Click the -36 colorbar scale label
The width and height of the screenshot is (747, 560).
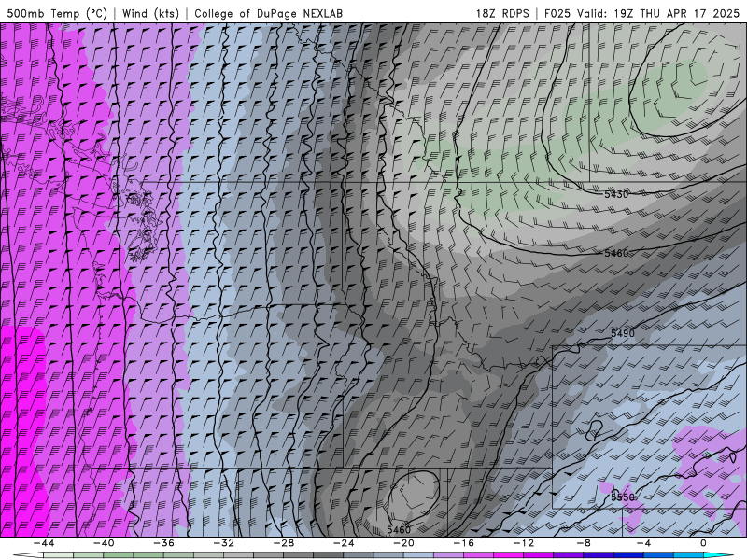click(x=163, y=543)
